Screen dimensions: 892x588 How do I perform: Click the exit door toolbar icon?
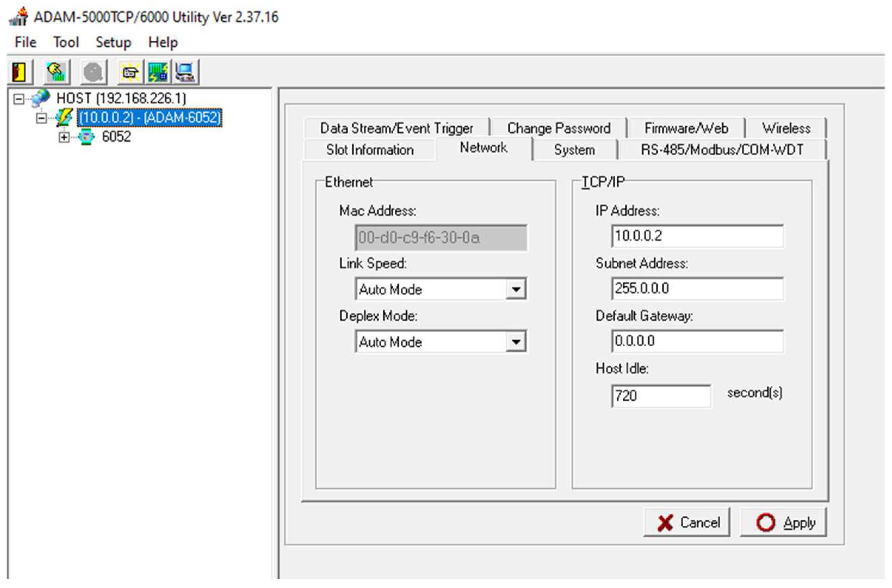coord(20,72)
